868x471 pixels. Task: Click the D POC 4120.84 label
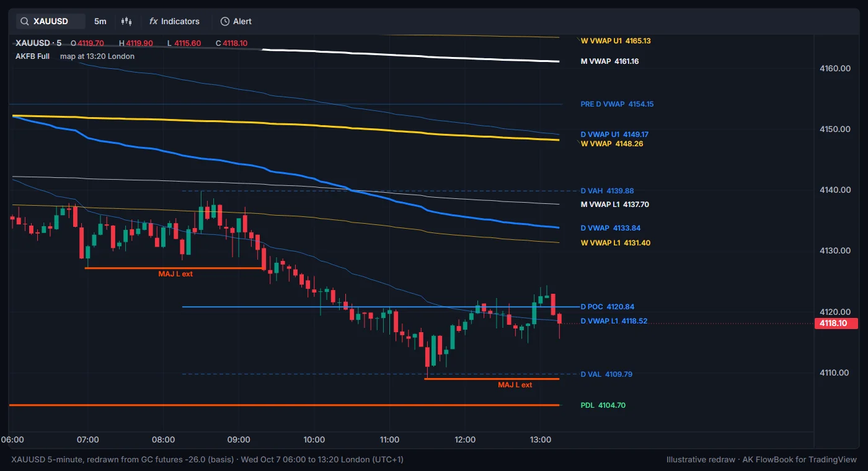click(x=608, y=307)
